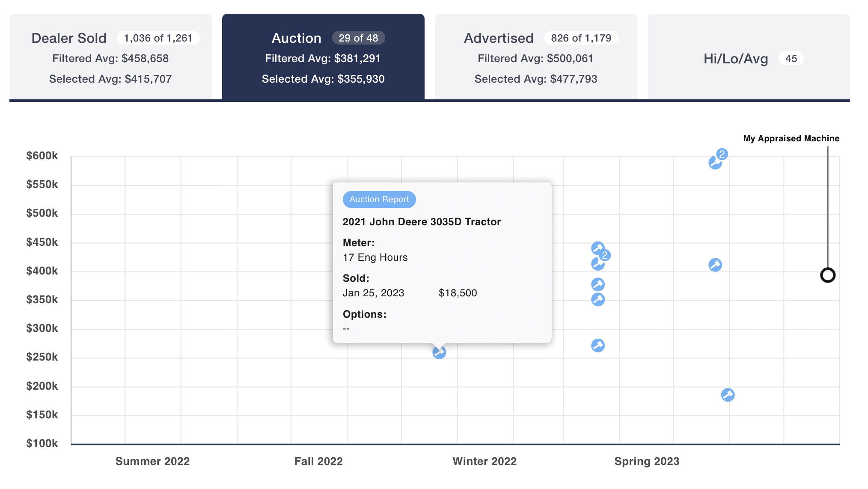Toggle the Advertised data series on
Image resolution: width=868 pixels, height=489 pixels.
tap(536, 56)
